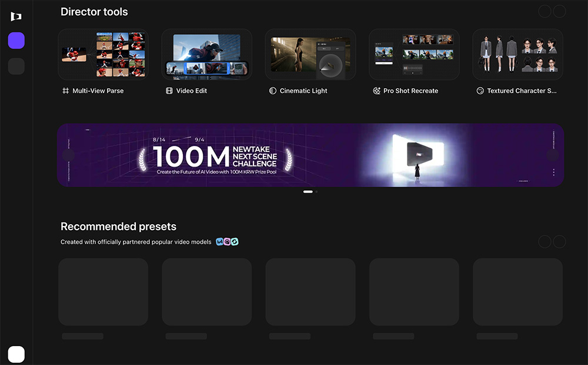
Task: Click the teal video model icon
Action: (x=235, y=242)
